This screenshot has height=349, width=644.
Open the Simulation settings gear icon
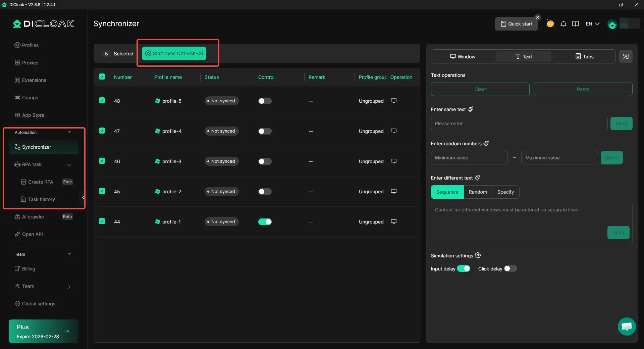tap(478, 255)
